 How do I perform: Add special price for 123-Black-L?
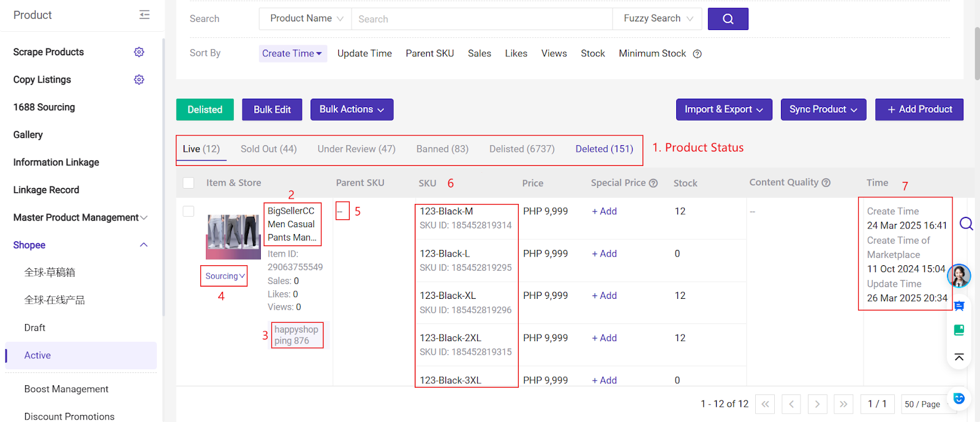click(604, 254)
